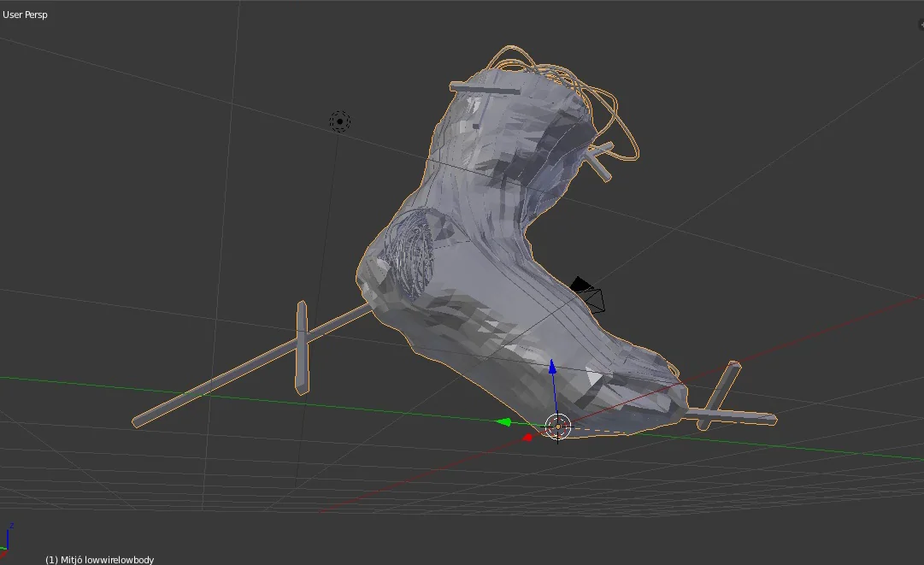Screen dimensions: 924x565
Task: Click the upright crossbar on the long left rod
Action: (x=302, y=348)
